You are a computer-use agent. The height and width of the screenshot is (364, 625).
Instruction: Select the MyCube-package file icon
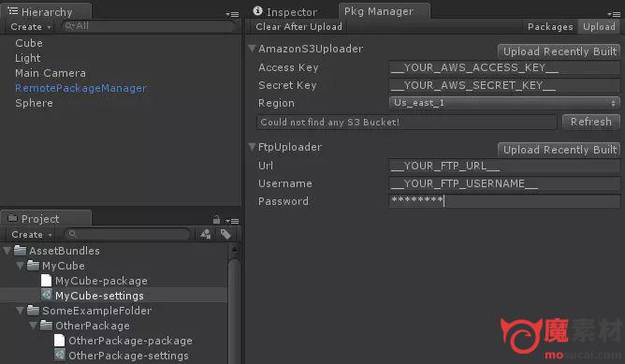point(46,281)
